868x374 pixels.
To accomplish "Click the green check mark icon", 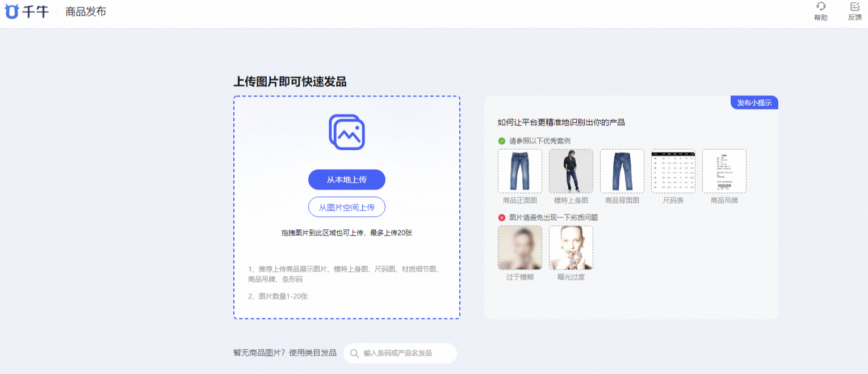I will pyautogui.click(x=502, y=141).
